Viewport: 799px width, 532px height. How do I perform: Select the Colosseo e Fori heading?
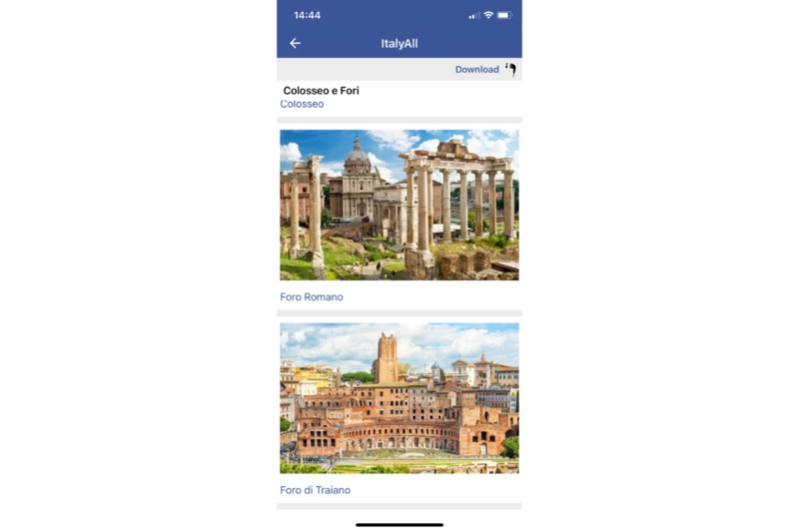[x=321, y=91]
